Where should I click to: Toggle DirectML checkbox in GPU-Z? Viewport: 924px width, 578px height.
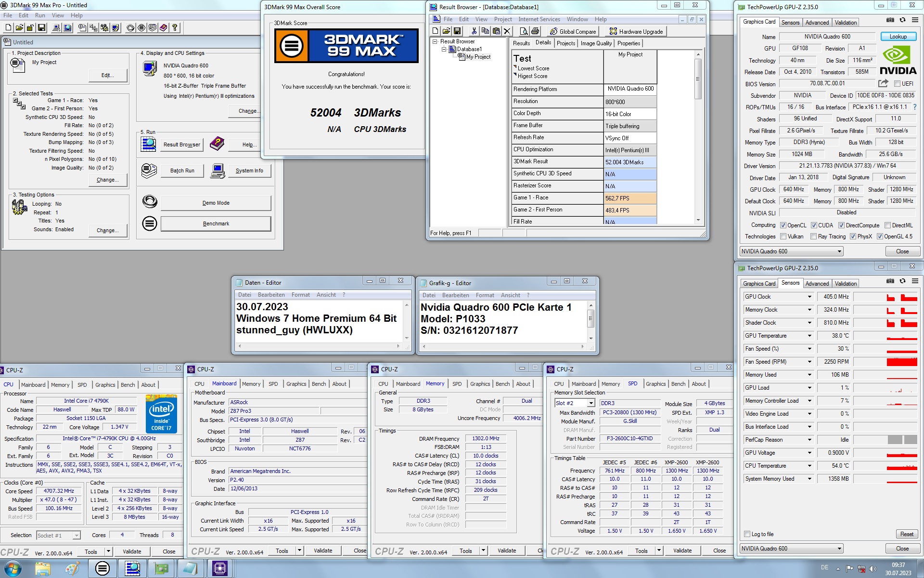point(887,225)
